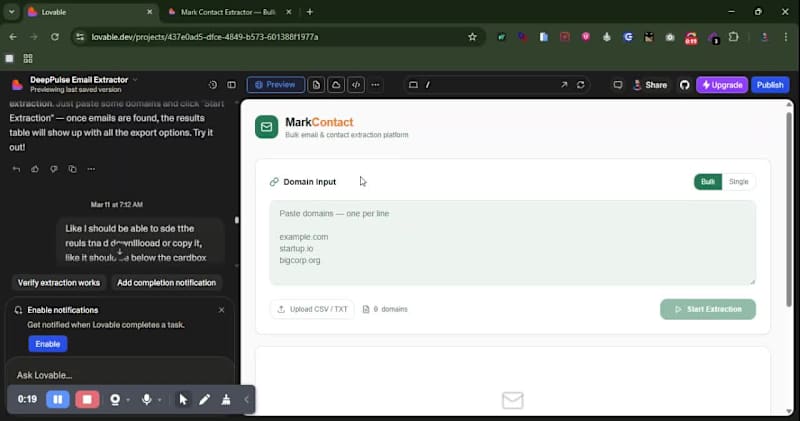This screenshot has width=800, height=421.
Task: Click the Start Extraction button
Action: 708,309
